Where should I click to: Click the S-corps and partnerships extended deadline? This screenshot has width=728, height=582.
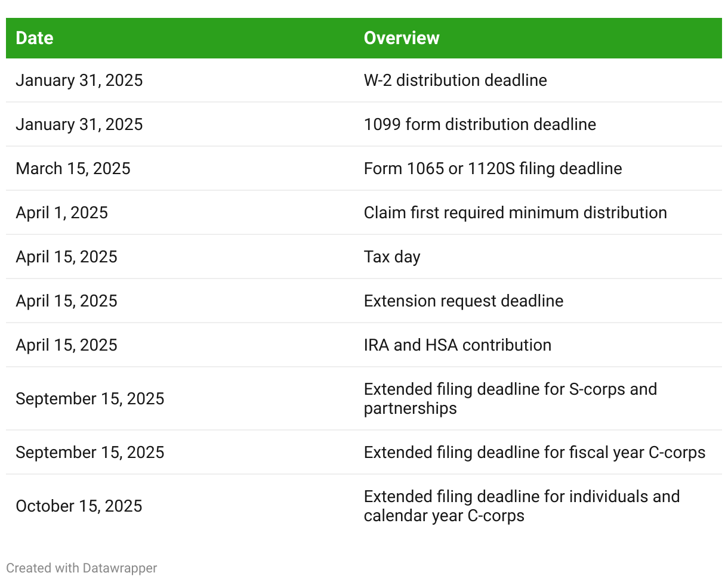pyautogui.click(x=510, y=398)
